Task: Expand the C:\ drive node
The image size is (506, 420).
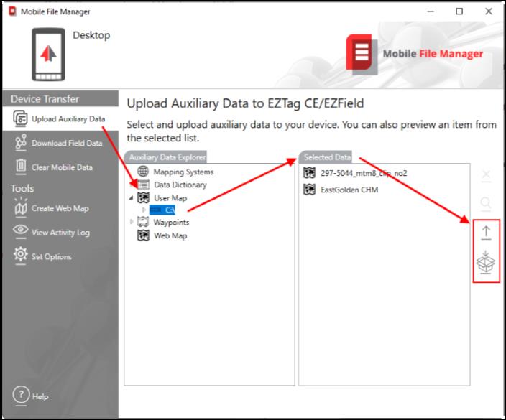Action: pyautogui.click(x=144, y=210)
